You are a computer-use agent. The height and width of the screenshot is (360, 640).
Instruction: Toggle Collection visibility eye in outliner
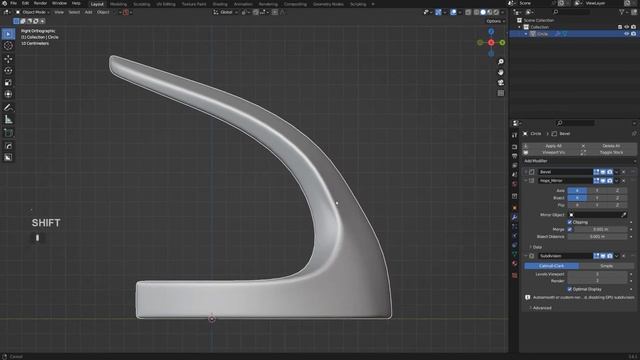coord(627,27)
